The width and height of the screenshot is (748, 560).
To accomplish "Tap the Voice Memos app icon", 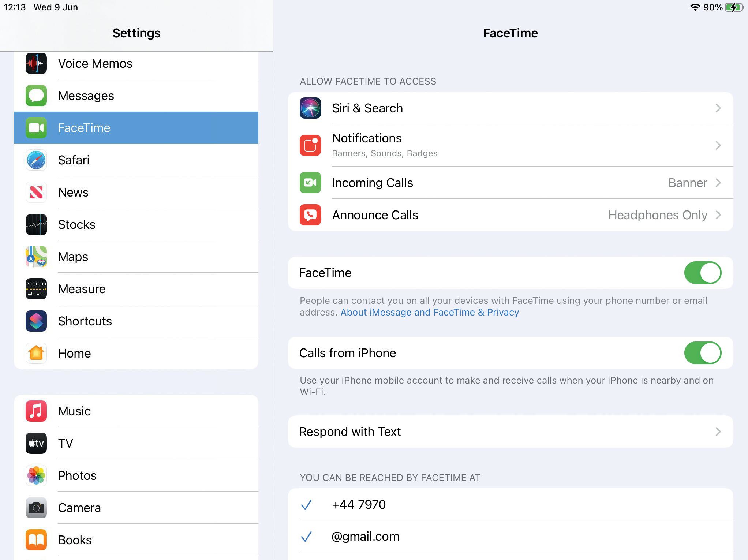I will (36, 63).
